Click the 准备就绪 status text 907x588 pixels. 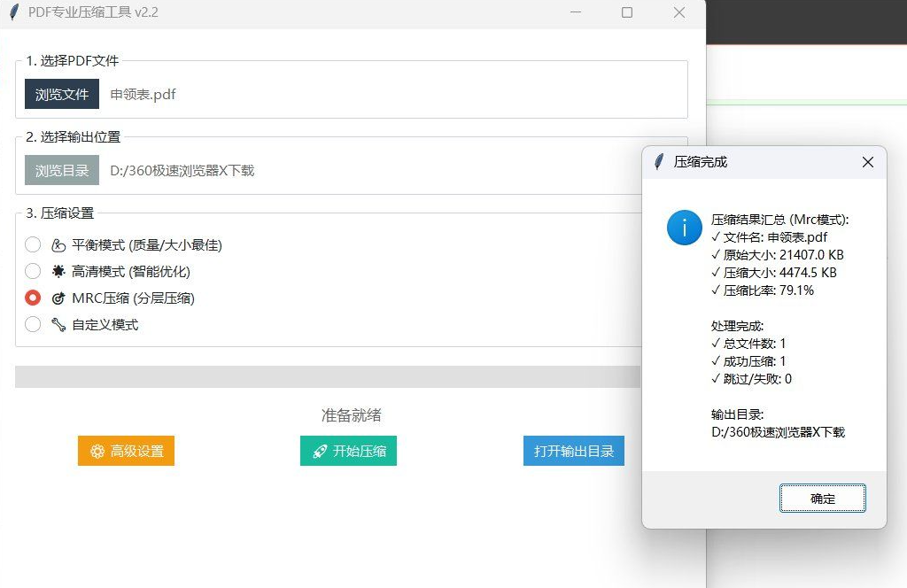click(351, 415)
